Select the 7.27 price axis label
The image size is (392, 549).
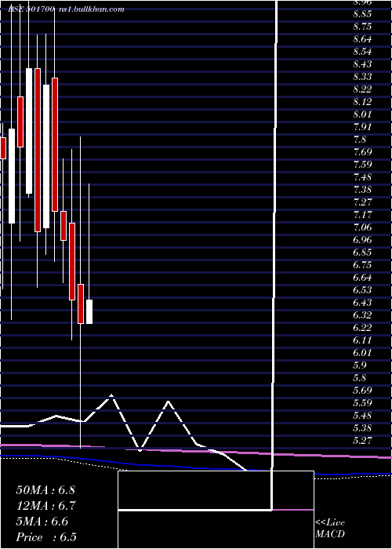click(362, 202)
